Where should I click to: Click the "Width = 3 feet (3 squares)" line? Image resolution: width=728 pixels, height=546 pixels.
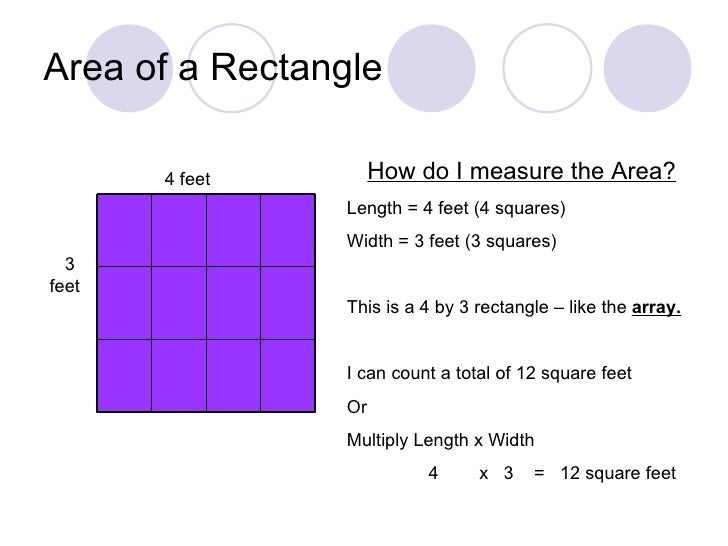pos(451,242)
